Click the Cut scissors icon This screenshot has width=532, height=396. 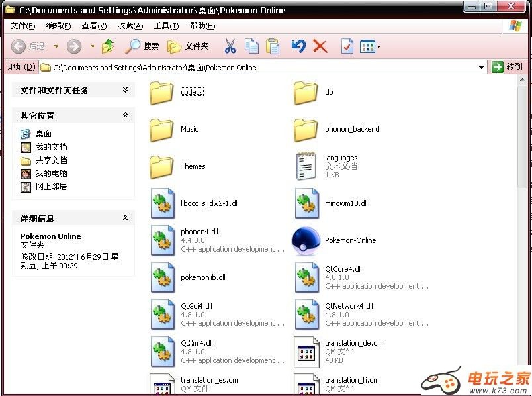click(x=230, y=46)
